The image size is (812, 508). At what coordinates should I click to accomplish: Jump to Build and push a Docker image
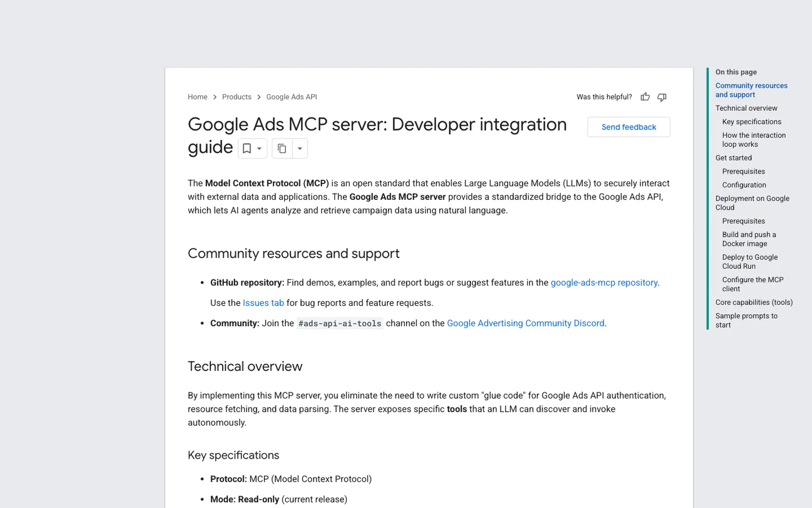pyautogui.click(x=749, y=239)
